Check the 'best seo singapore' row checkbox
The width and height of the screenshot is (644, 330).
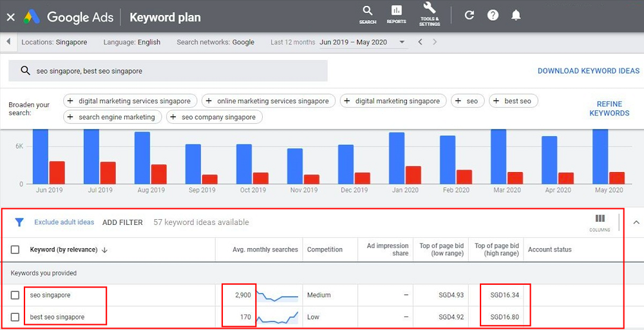15,317
